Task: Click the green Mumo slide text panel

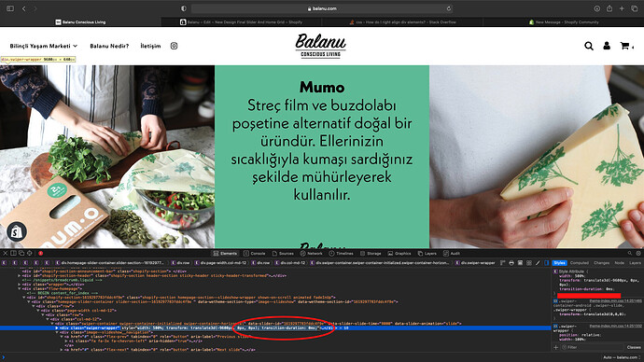Action: point(322,157)
